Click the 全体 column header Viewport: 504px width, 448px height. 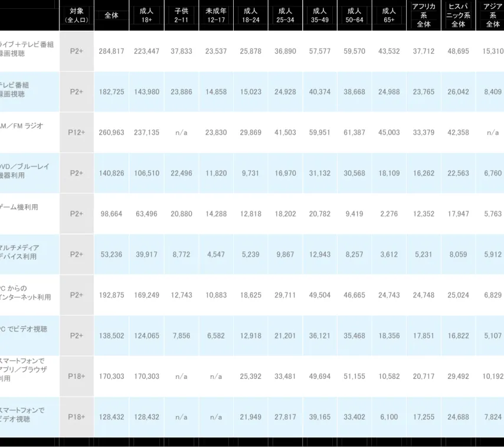pos(112,15)
